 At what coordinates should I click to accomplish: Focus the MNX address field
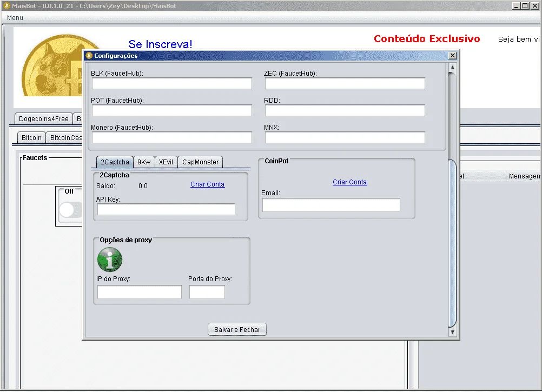[345, 137]
